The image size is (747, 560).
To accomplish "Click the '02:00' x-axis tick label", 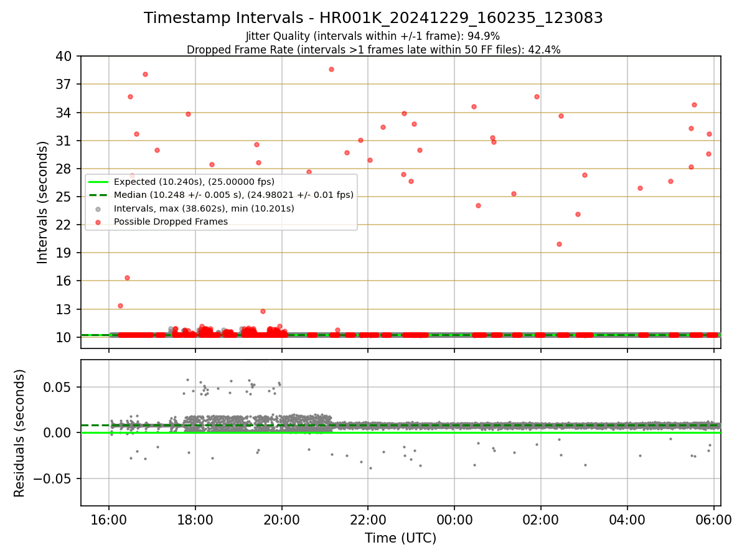I will (541, 519).
